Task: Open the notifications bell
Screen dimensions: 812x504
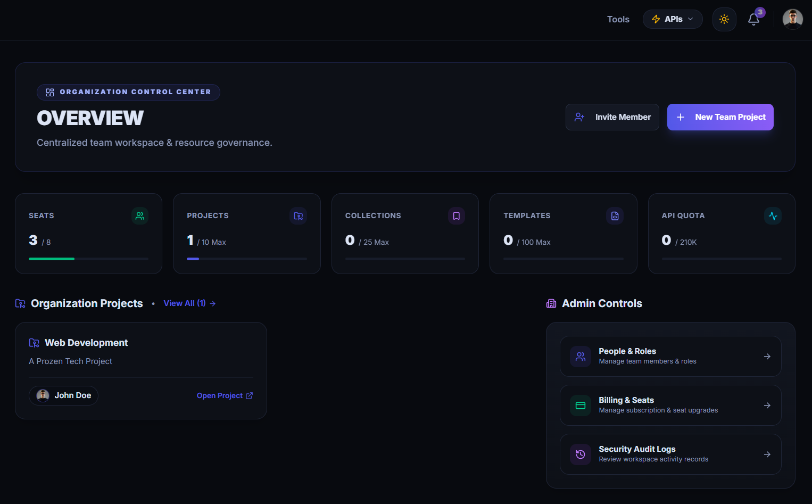Action: [753, 20]
